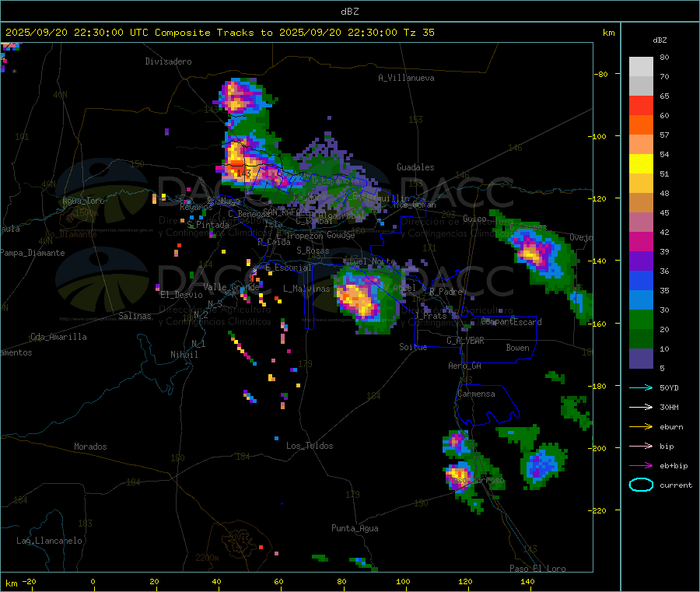The width and height of the screenshot is (700, 592).
Task: Click the Nihuil place label
Action: [184, 355]
